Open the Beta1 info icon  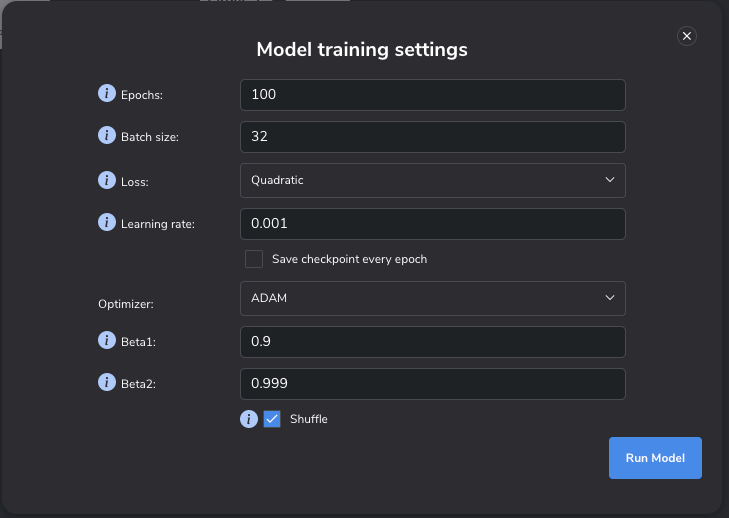point(106,340)
